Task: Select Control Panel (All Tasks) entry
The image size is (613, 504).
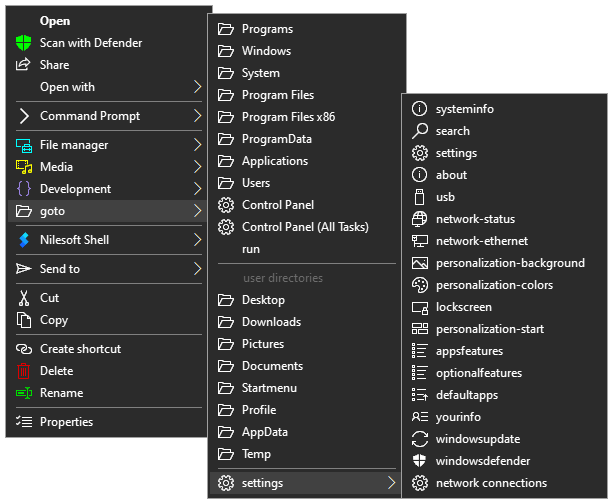Action: click(304, 227)
